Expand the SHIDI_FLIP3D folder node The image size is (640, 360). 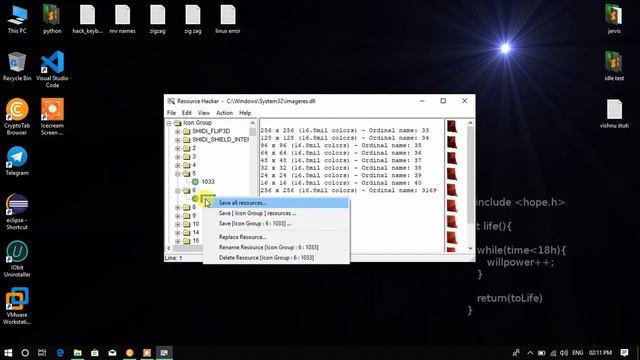pyautogui.click(x=178, y=131)
